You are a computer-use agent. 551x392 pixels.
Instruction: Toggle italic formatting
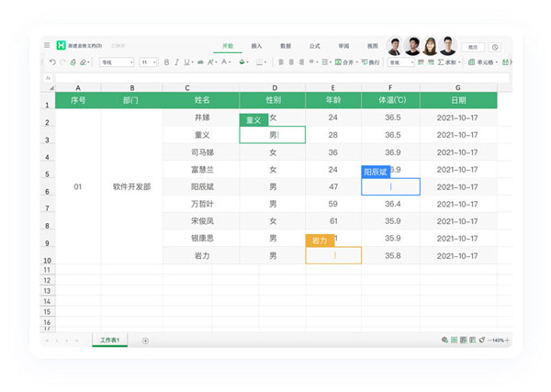[177, 62]
